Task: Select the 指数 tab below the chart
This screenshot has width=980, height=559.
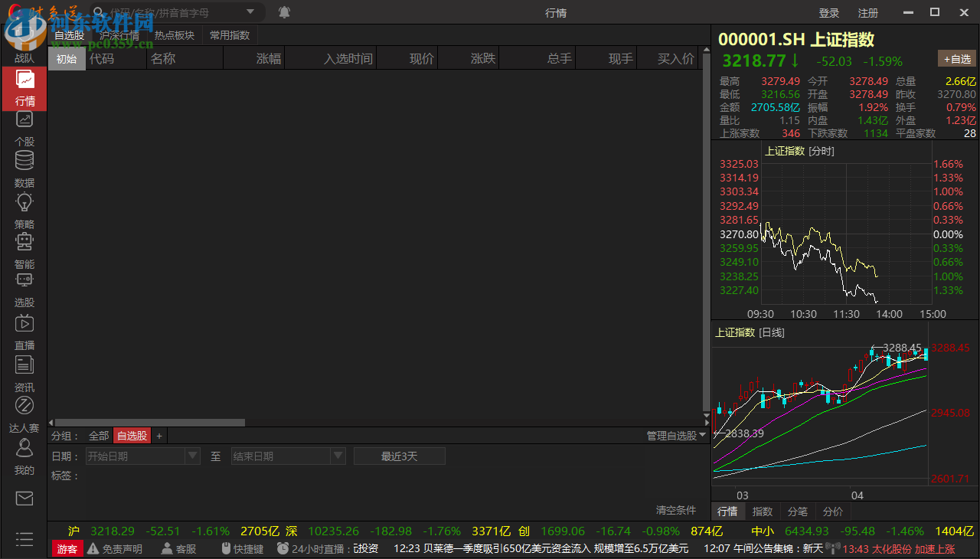Action: (763, 511)
